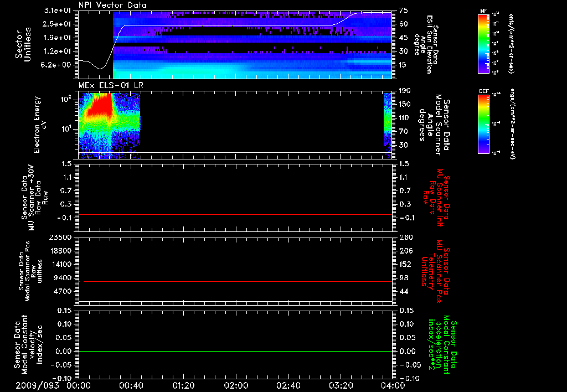Click the "75" sun elevation tick
Viewport: 567px width, 392px height.
(x=403, y=11)
